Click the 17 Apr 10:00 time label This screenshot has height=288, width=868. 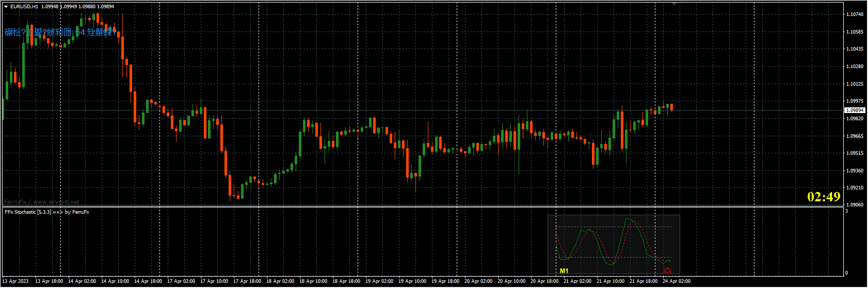(x=214, y=281)
